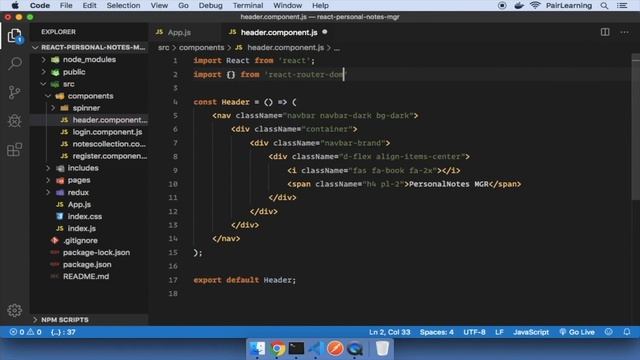The image size is (640, 360).
Task: Close the unsaved header.component.js tab dot
Action: [x=324, y=32]
